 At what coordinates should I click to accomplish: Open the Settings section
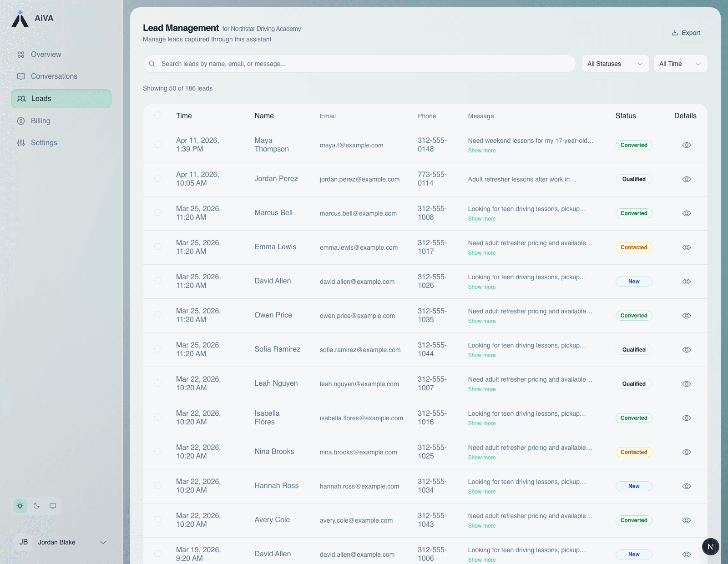[x=44, y=142]
